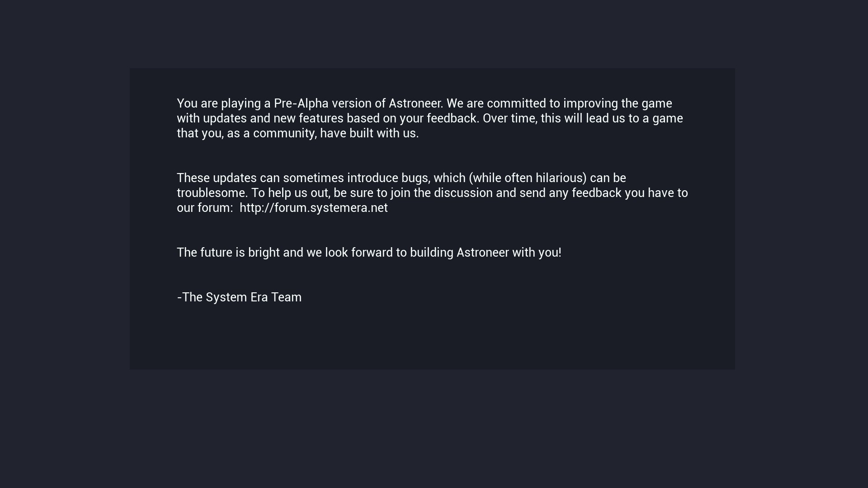Click the word "troublesome"
Screen dimensions: 868x488
212,193
